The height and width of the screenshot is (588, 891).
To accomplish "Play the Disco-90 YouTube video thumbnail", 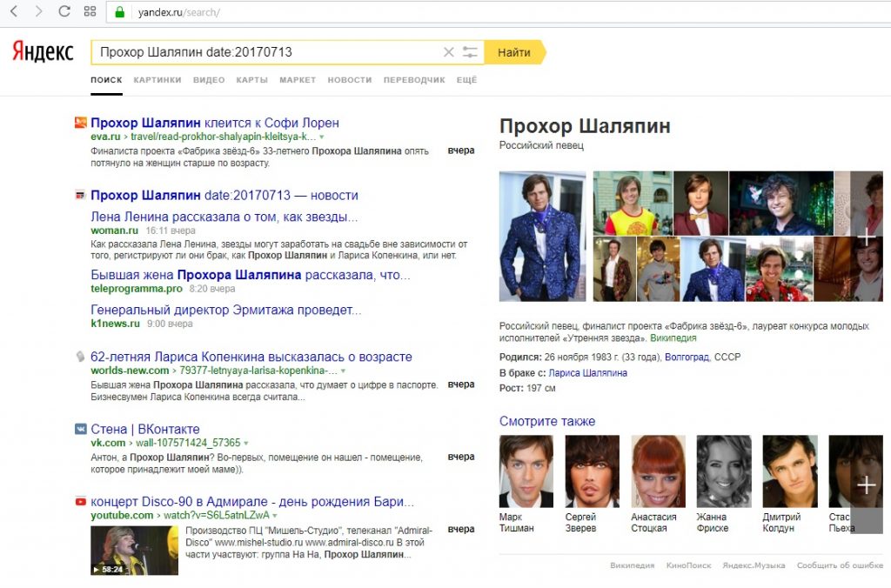I will 134,550.
